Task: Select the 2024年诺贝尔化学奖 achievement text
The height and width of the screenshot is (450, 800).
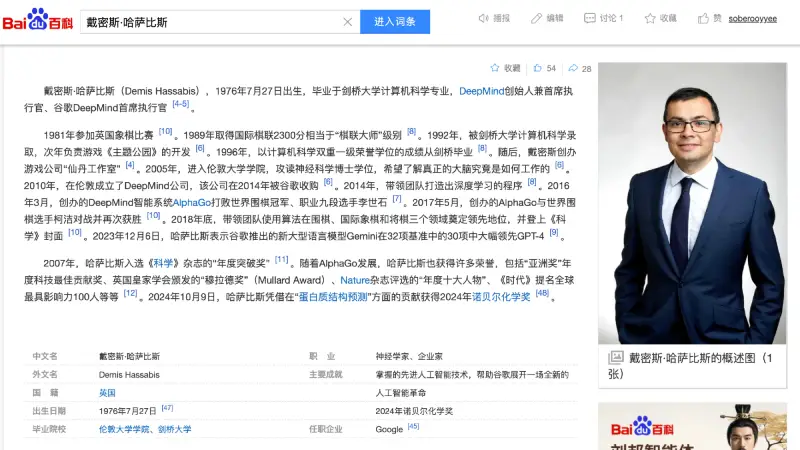Action: click(414, 411)
